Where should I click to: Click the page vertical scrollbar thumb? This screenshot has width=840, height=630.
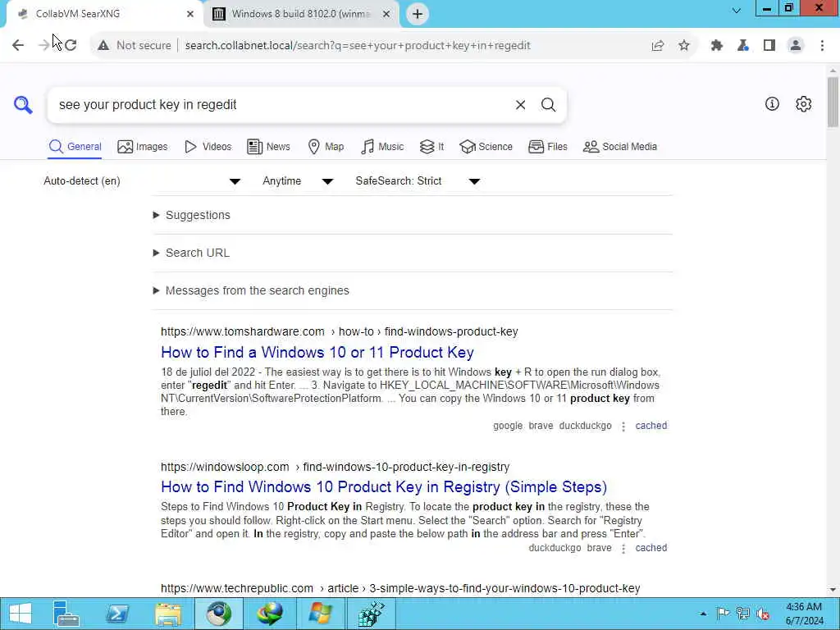pos(833,103)
